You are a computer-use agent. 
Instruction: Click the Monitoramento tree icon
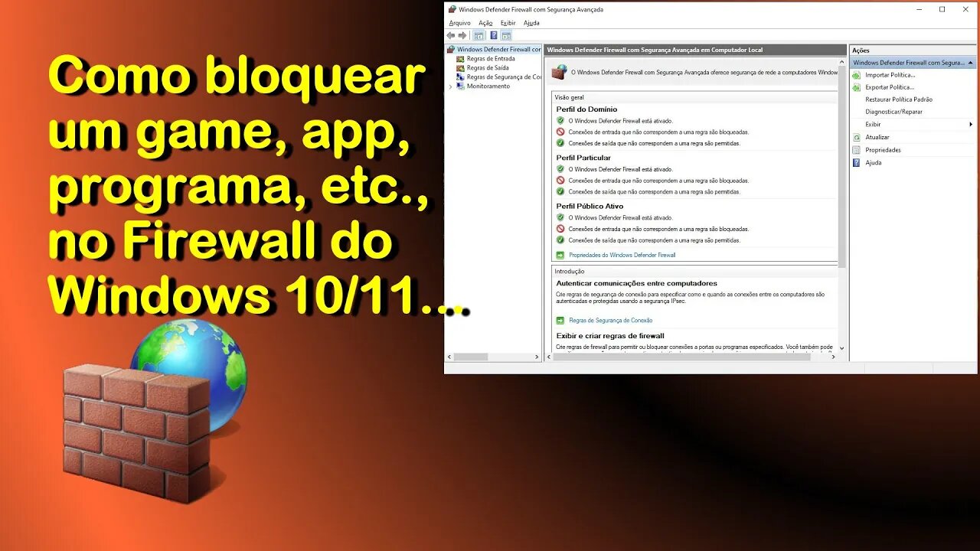pos(460,86)
